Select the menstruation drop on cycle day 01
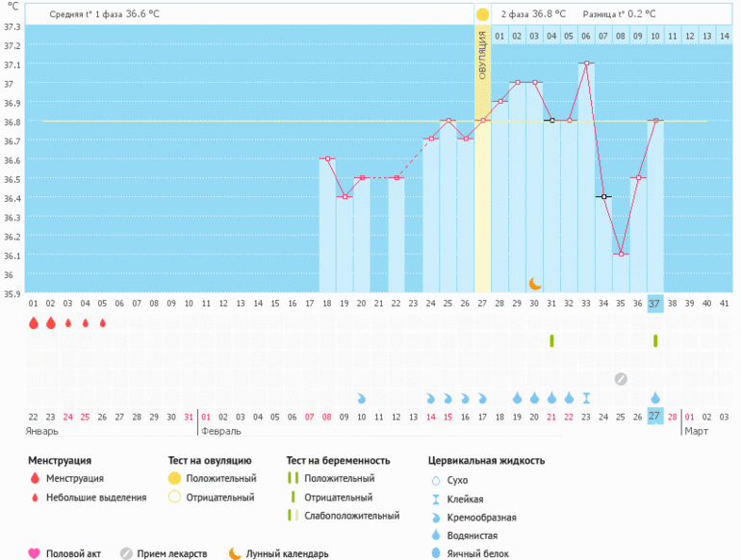The image size is (741, 560). coord(34,323)
